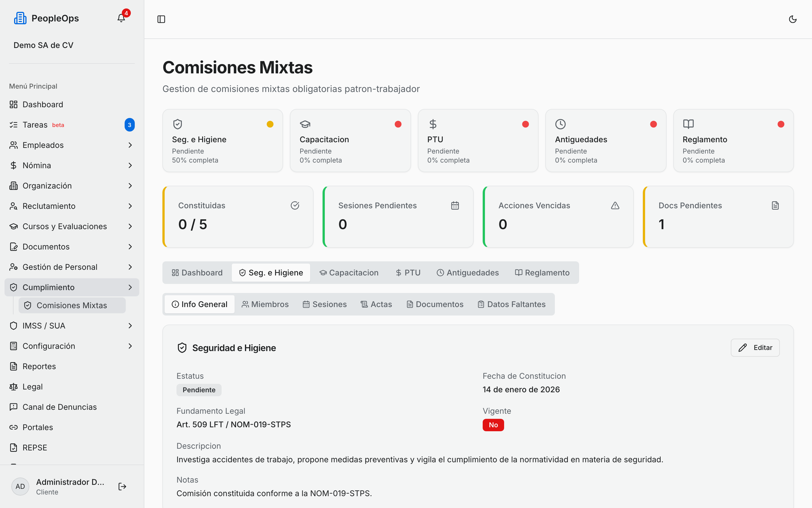Select the Info General sub-tab

coord(200,304)
